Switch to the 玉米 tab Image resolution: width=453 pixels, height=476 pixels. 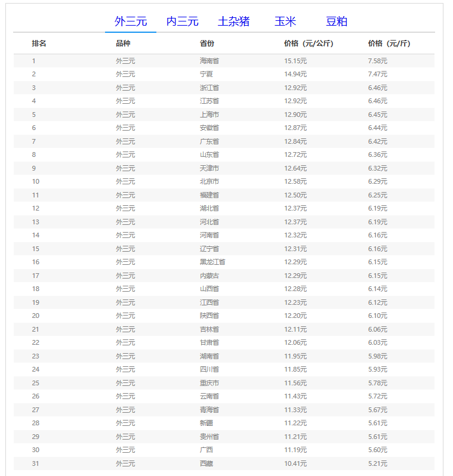click(285, 21)
